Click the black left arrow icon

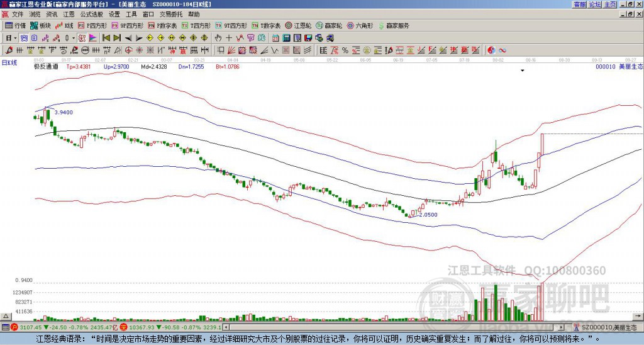coord(128,38)
